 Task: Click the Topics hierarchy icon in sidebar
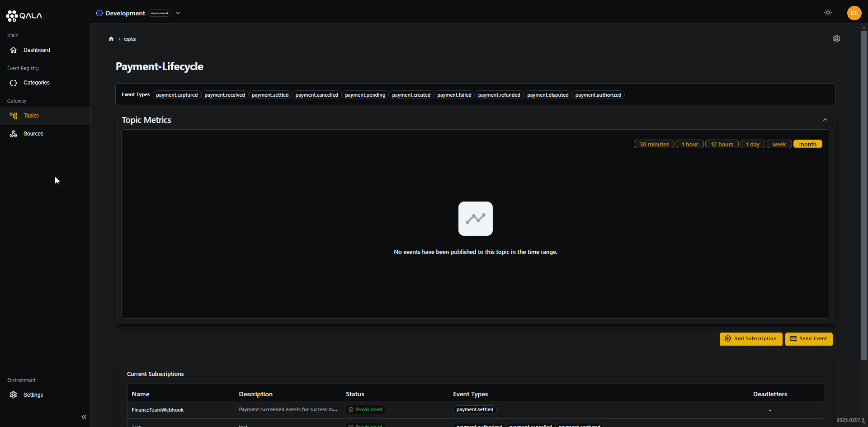coord(14,115)
